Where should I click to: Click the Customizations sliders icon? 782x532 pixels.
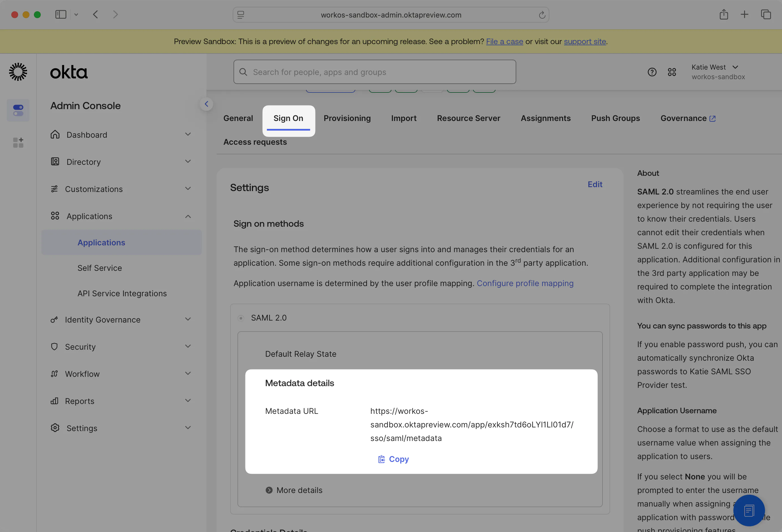(x=54, y=189)
